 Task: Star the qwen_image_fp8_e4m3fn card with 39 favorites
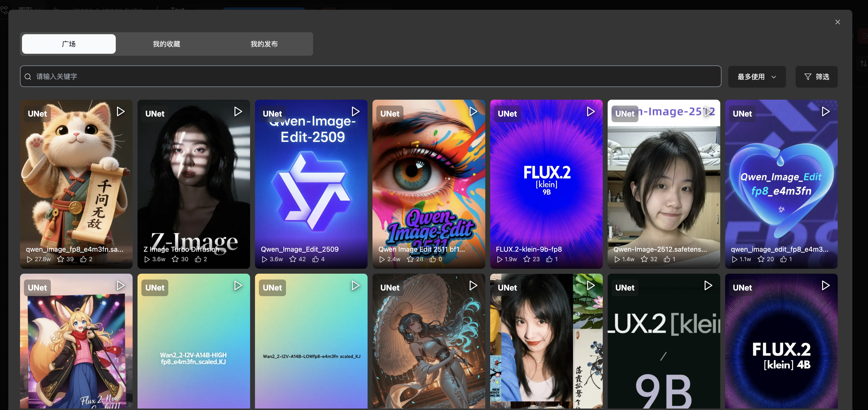pos(61,259)
